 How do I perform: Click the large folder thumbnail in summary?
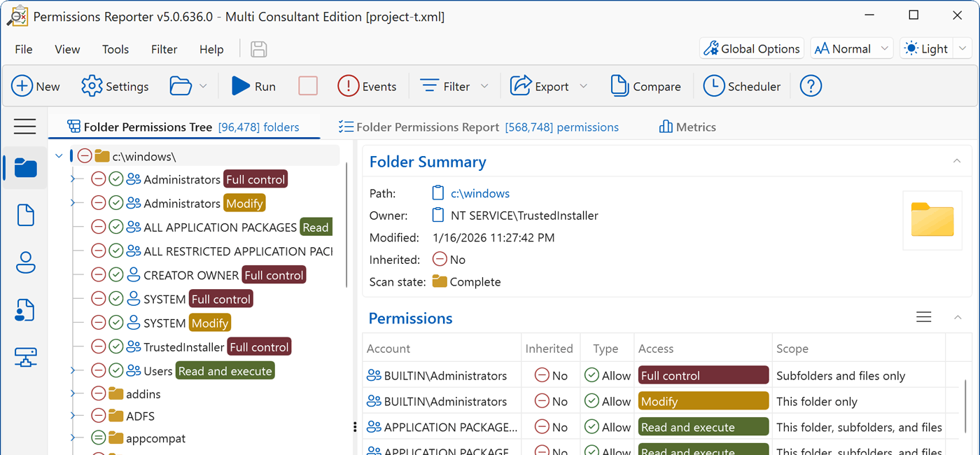932,220
